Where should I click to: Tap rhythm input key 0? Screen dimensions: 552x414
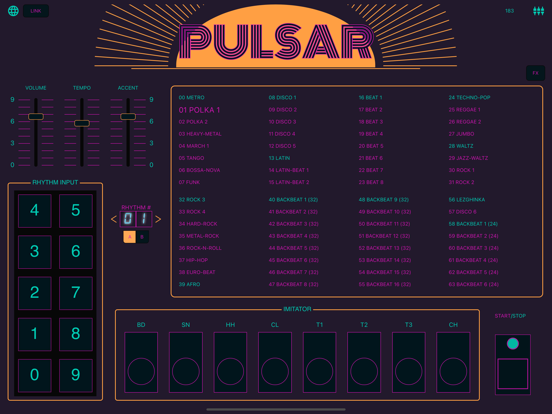[x=35, y=375]
